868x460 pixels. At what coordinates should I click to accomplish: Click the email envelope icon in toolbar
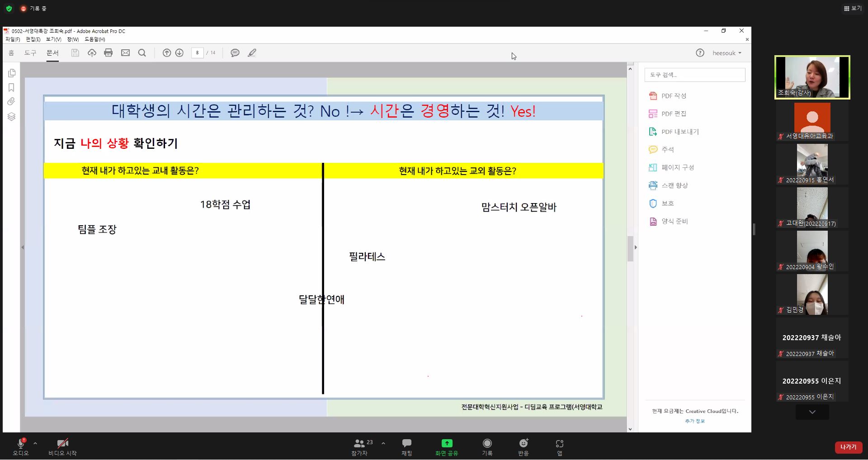(x=125, y=53)
